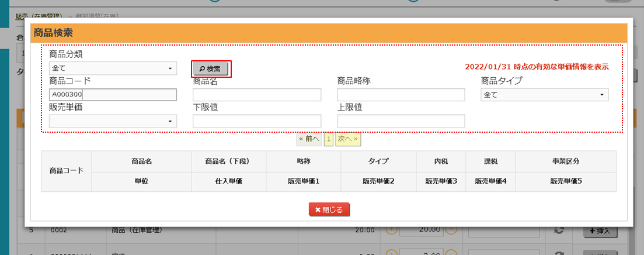The width and height of the screenshot is (644, 255).
Task: Select page 1 in the pagination
Action: pos(328,139)
